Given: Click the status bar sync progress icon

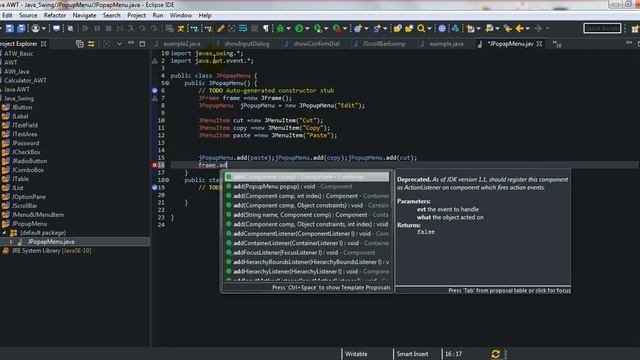Looking at the screenshot, I should click(x=496, y=354).
